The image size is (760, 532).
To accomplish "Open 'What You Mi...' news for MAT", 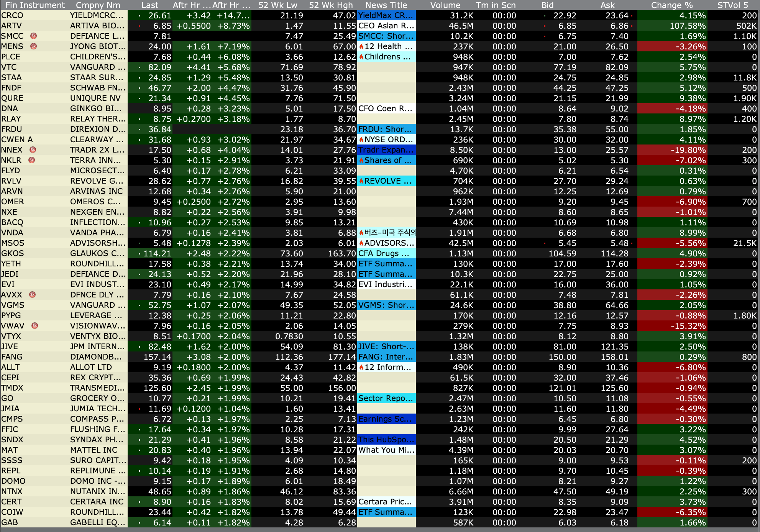I will pyautogui.click(x=386, y=450).
